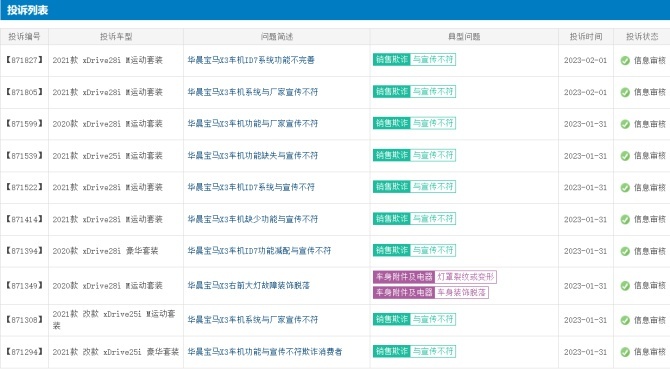Screen dimensions: 670x370
Task: Click 销售欺诈 tag in row 871294
Action: click(x=391, y=352)
